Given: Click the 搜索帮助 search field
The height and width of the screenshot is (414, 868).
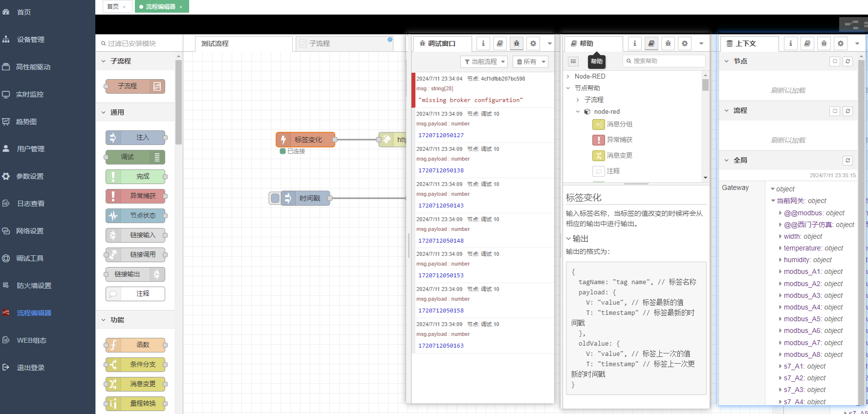Looking at the screenshot, I should 664,61.
